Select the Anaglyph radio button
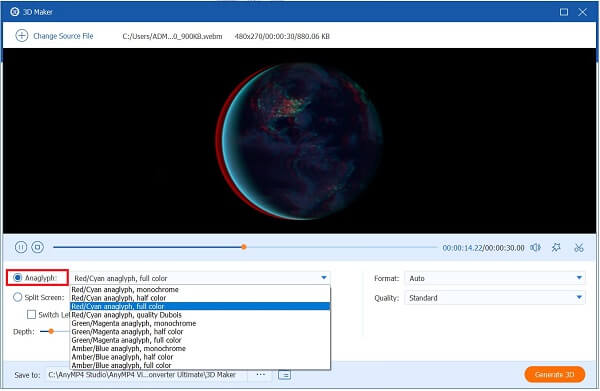Viewport: 600px width, 391px height. coord(18,278)
